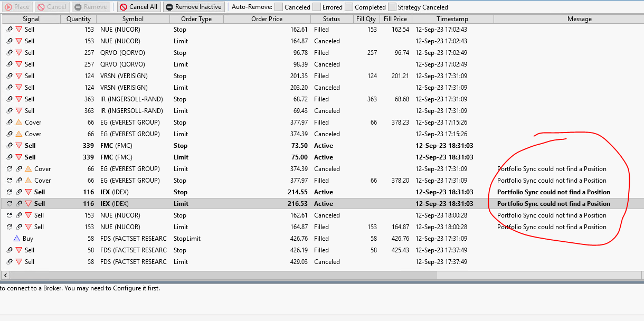The height and width of the screenshot is (321, 644).
Task: Sort by the Symbol column header
Action: coord(132,19)
